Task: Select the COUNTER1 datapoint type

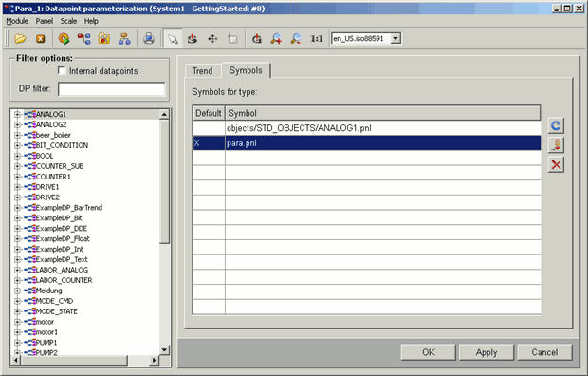Action: tap(53, 177)
